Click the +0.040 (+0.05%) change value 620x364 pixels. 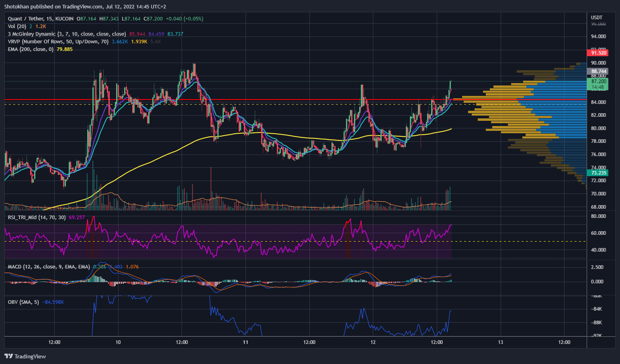click(x=185, y=19)
